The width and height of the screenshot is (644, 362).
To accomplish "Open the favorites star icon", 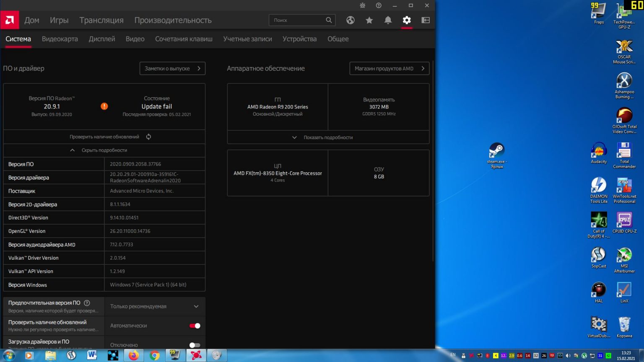I will coord(369,20).
